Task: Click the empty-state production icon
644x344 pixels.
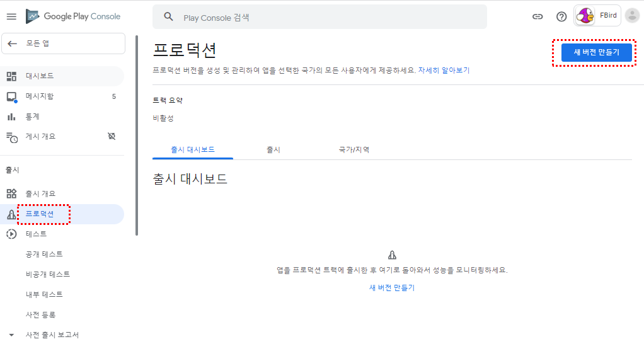Action: point(392,255)
